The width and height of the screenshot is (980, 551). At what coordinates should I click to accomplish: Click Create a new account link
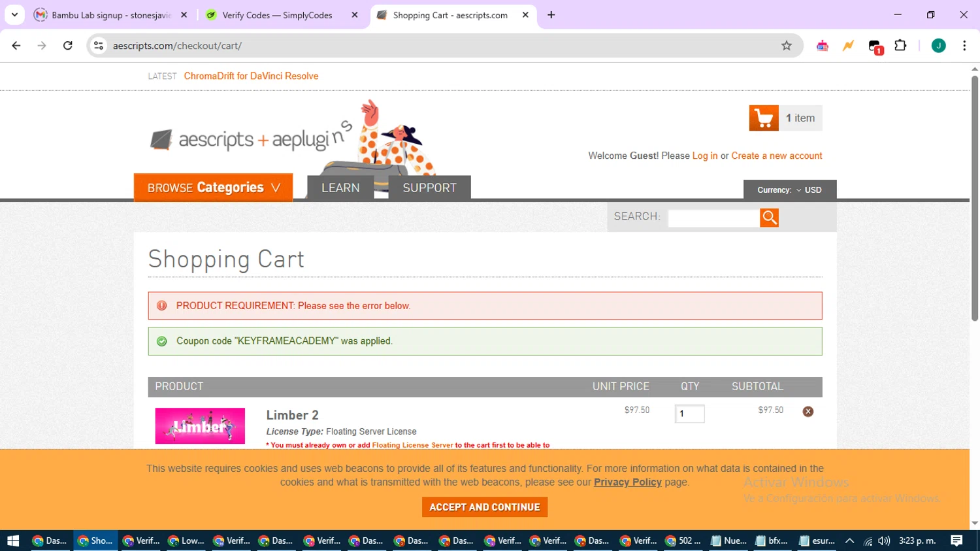[777, 156]
